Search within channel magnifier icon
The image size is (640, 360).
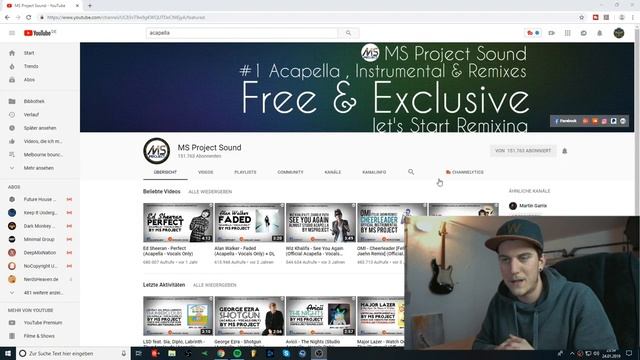pyautogui.click(x=411, y=172)
